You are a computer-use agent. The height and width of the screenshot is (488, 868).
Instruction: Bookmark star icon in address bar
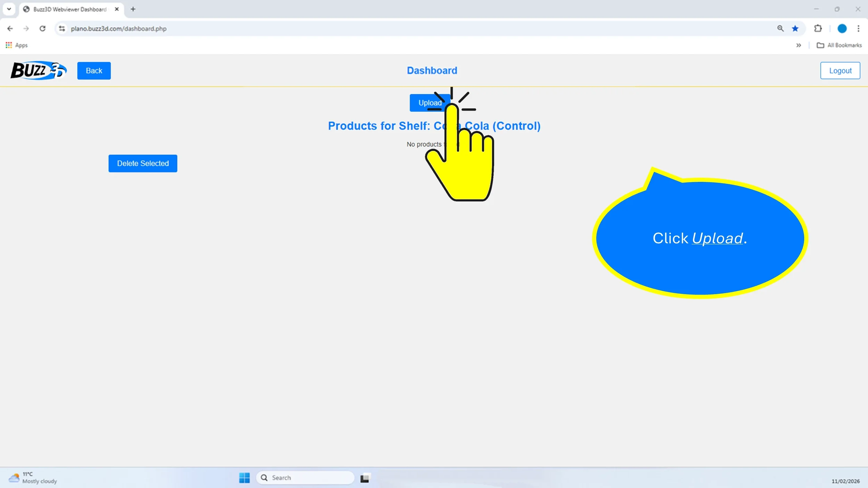[795, 28]
